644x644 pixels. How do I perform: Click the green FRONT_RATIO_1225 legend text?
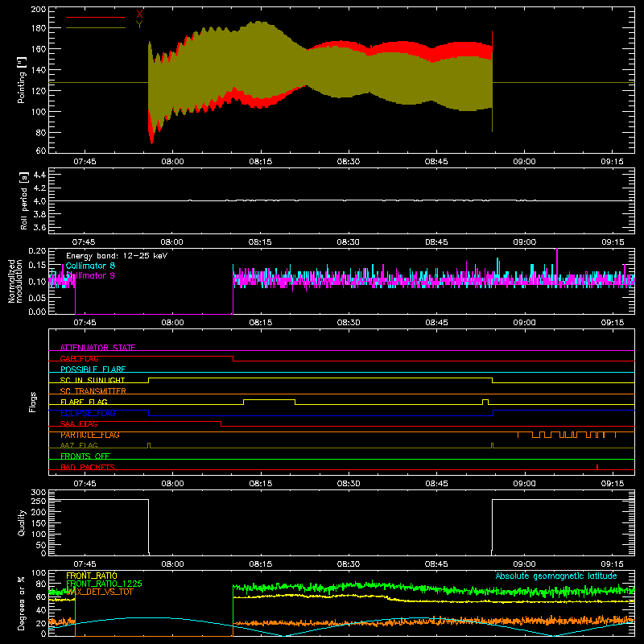104,584
